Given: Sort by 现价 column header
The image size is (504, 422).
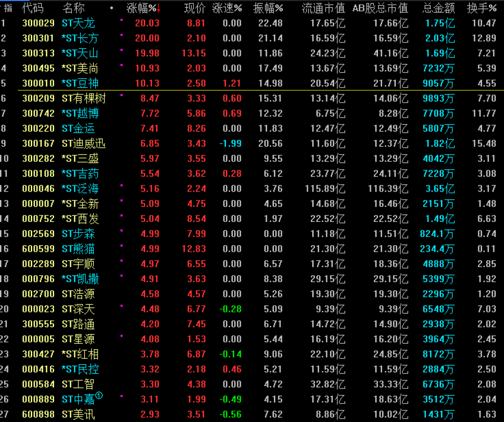Looking at the screenshot, I should click(x=195, y=8).
